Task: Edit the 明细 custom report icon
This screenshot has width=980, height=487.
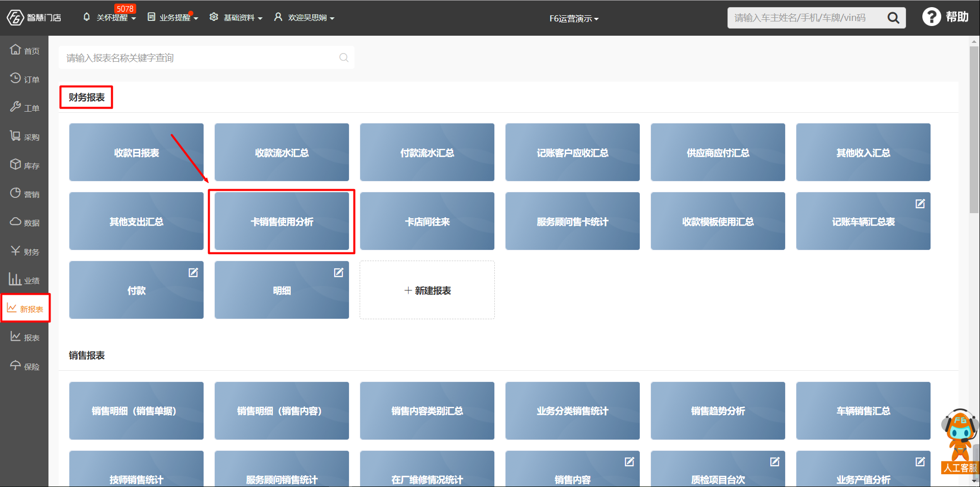Action: tap(338, 272)
